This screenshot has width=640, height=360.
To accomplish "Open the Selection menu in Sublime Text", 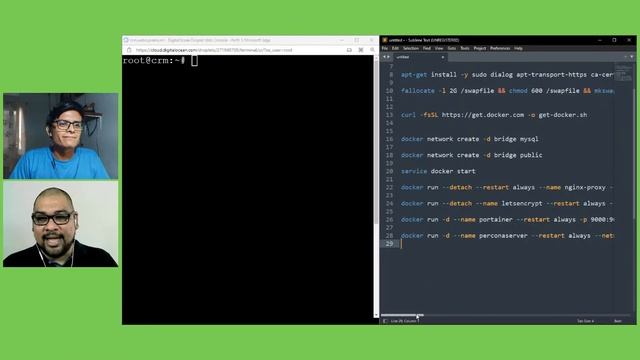I will click(x=411, y=48).
